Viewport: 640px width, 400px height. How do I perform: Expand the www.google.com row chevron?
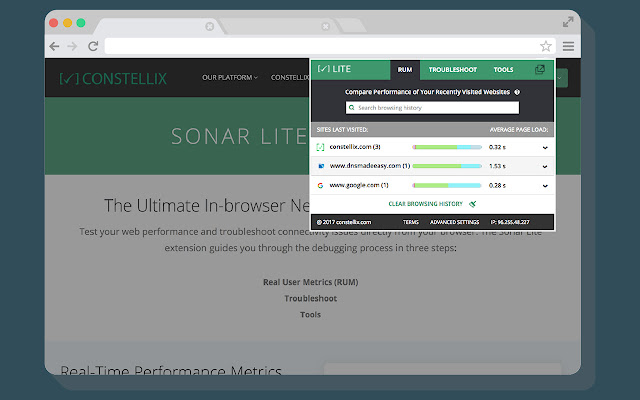(545, 186)
